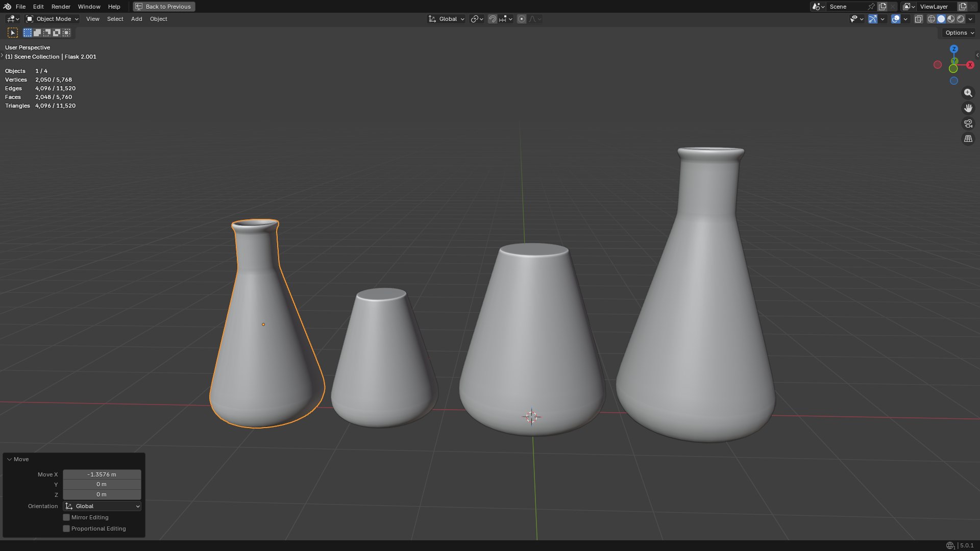Switch to rendered viewport shading

tap(961, 19)
